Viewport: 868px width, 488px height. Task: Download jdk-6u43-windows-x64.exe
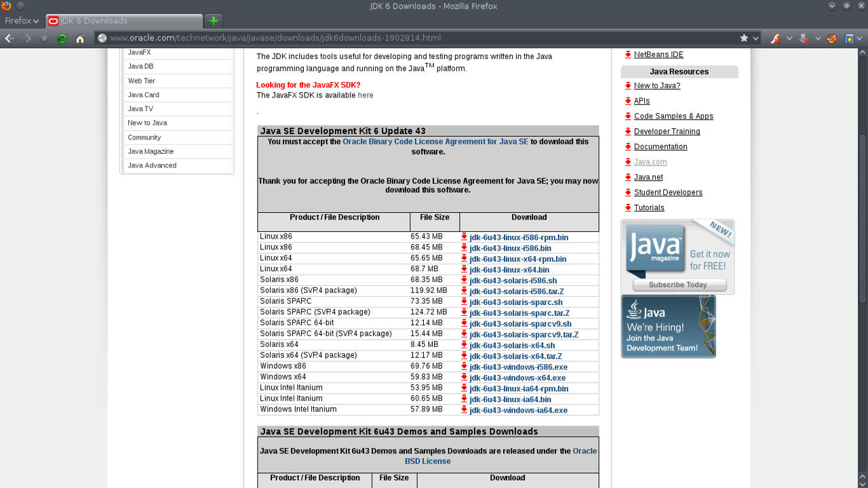(x=517, y=378)
